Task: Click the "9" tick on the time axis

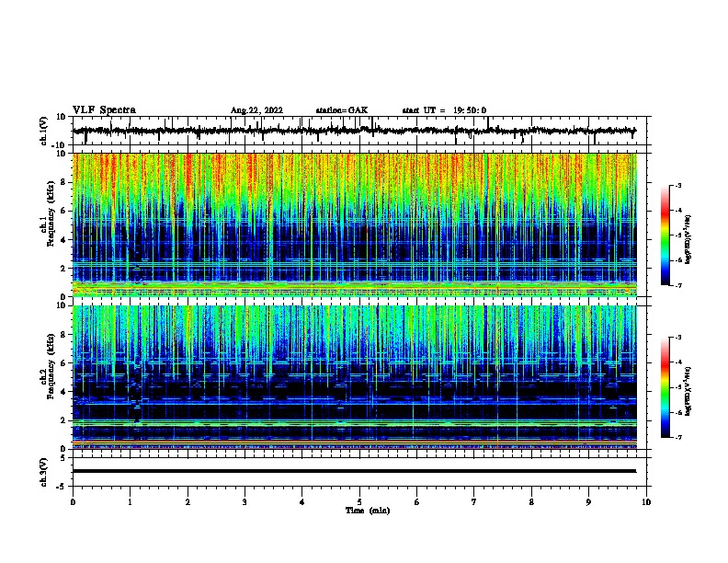Action: [588, 502]
